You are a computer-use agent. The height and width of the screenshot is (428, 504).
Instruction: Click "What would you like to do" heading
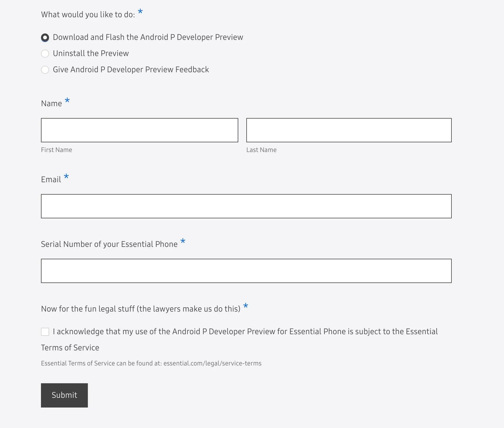(88, 15)
